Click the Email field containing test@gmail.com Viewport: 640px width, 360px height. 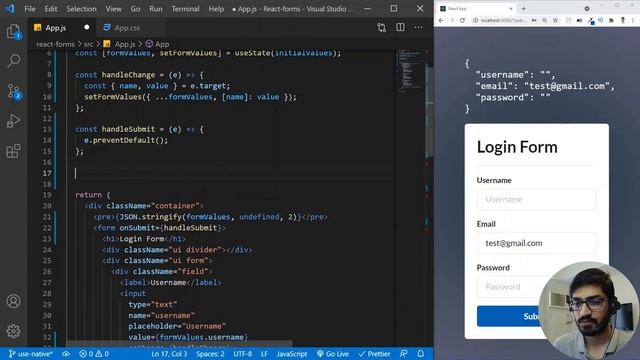pos(536,243)
